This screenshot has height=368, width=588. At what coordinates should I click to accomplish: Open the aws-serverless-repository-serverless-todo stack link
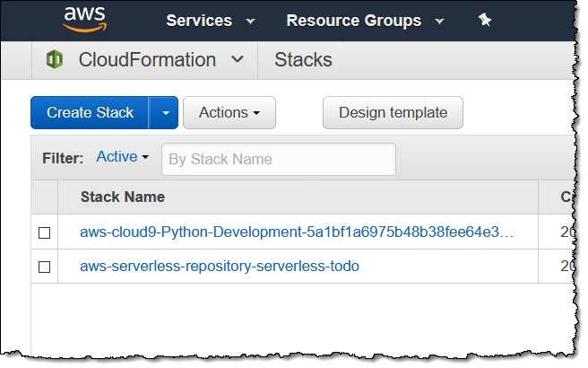(x=220, y=267)
